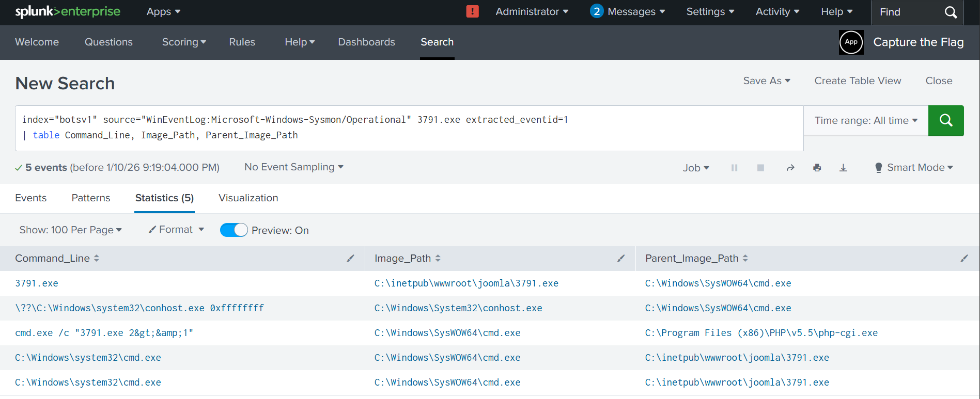This screenshot has height=399, width=980.
Task: Click the Find magnifier icon
Action: coord(951,12)
